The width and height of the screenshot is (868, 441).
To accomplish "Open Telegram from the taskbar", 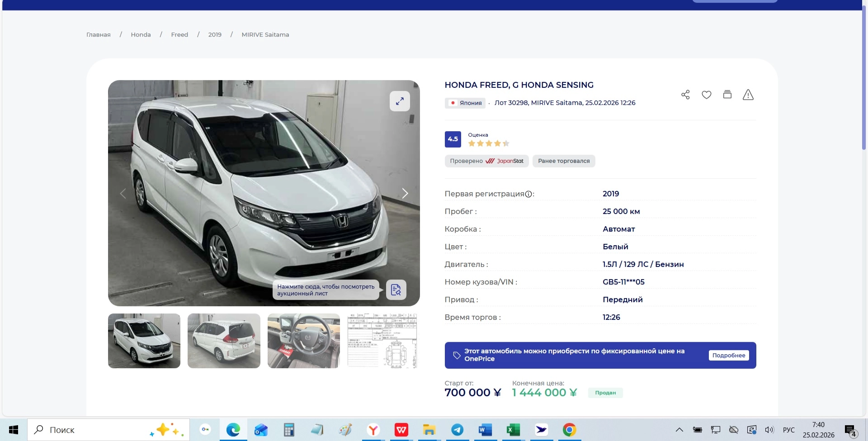I will tap(457, 430).
